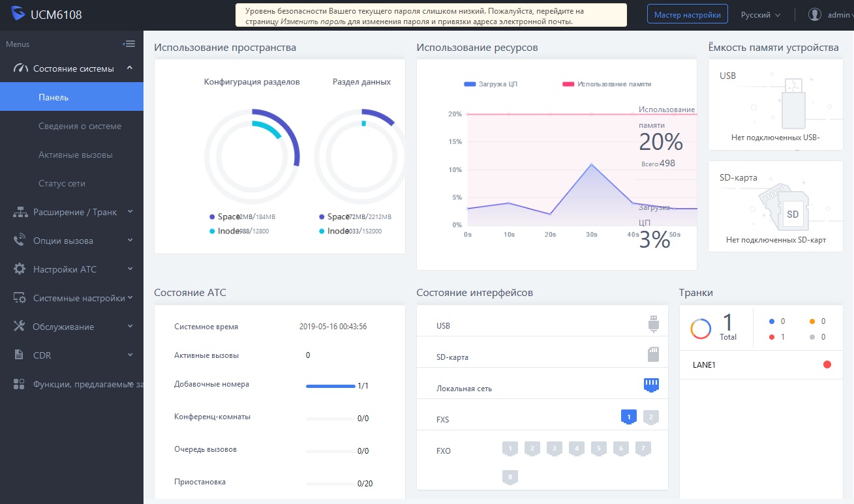Screen dimensions: 854x504
Task: Select the Панель menu item
Action: click(72, 97)
